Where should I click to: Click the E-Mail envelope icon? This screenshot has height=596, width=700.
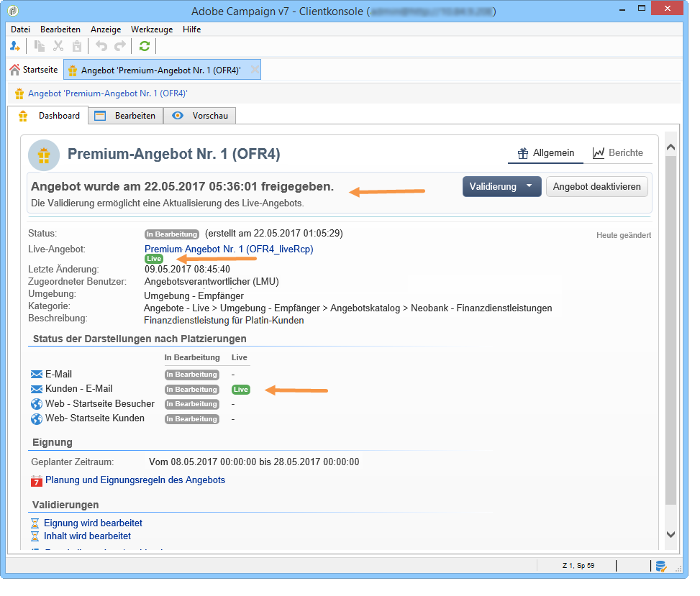[x=37, y=375]
